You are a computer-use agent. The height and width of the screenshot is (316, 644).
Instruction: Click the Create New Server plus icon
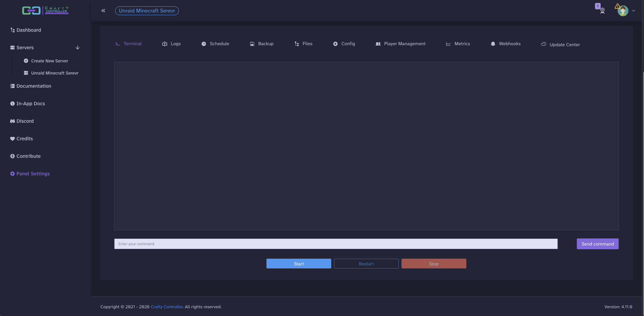(26, 61)
